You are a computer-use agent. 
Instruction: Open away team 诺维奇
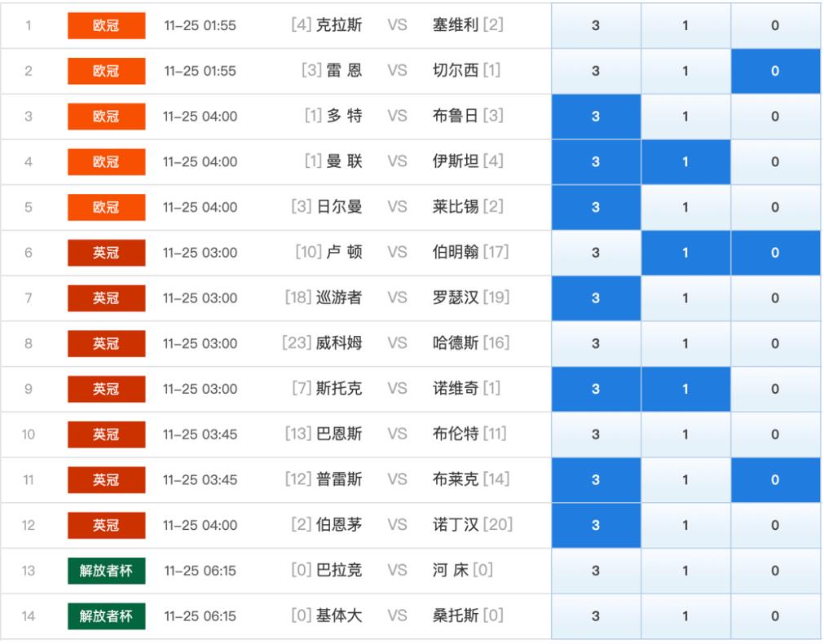pyautogui.click(x=456, y=389)
